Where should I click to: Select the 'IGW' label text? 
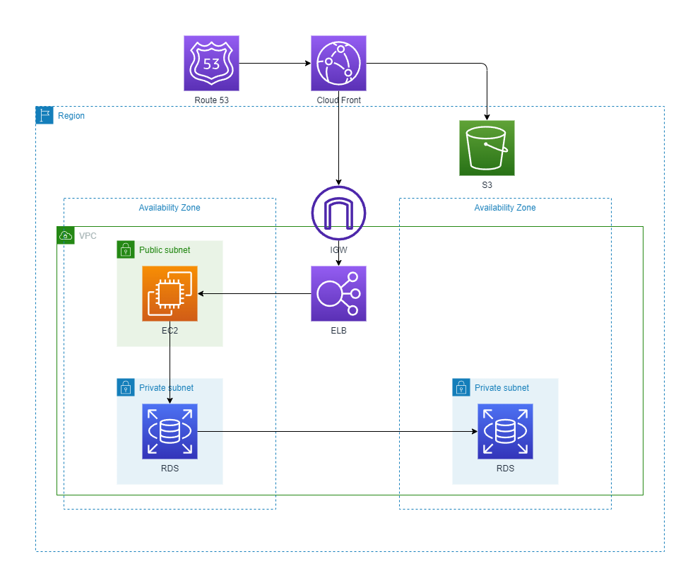[x=339, y=250]
